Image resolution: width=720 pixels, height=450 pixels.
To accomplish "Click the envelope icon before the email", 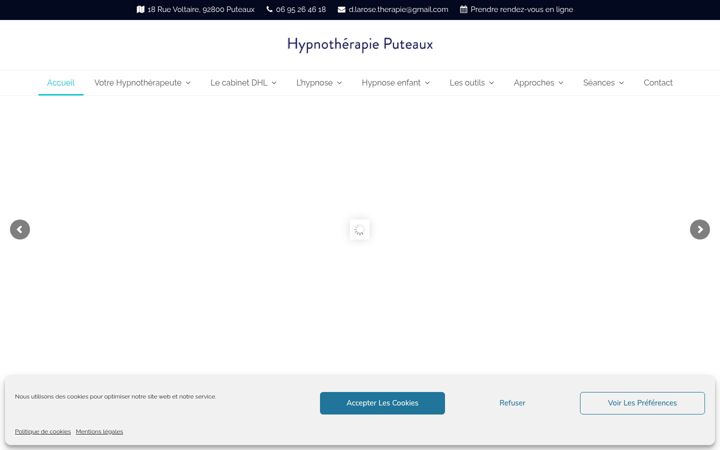I will [341, 10].
